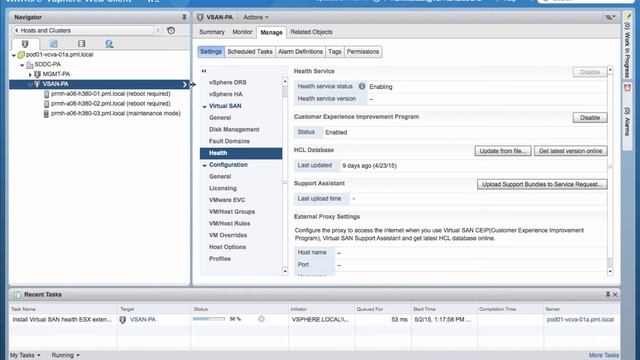Open VM Overrides setting
The width and height of the screenshot is (640, 360).
(x=228, y=236)
